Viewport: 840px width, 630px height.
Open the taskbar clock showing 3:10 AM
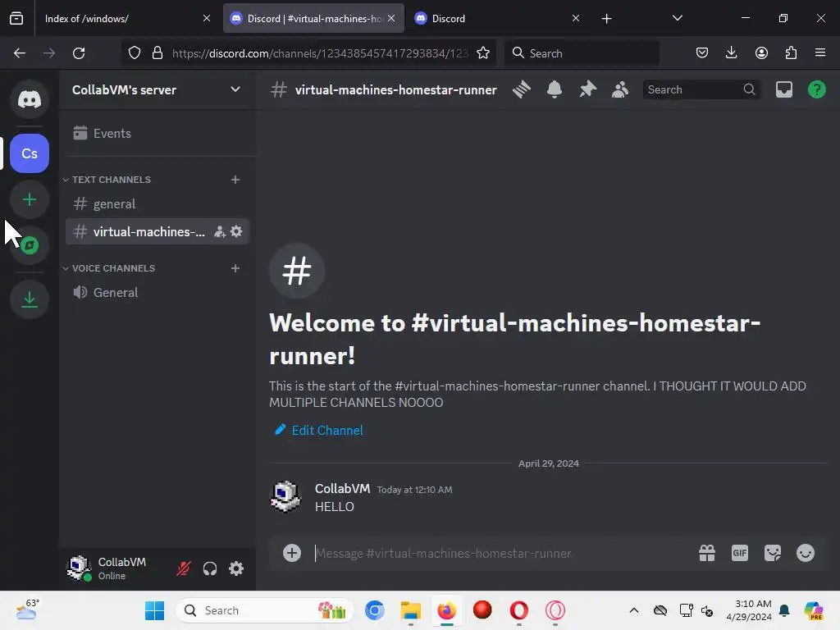pos(749,610)
